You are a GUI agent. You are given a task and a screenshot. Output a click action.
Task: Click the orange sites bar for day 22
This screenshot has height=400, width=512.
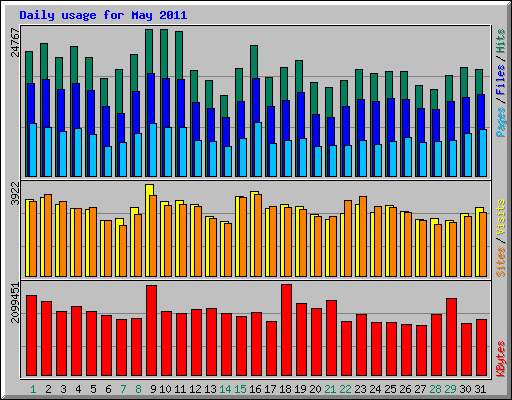[x=348, y=238]
